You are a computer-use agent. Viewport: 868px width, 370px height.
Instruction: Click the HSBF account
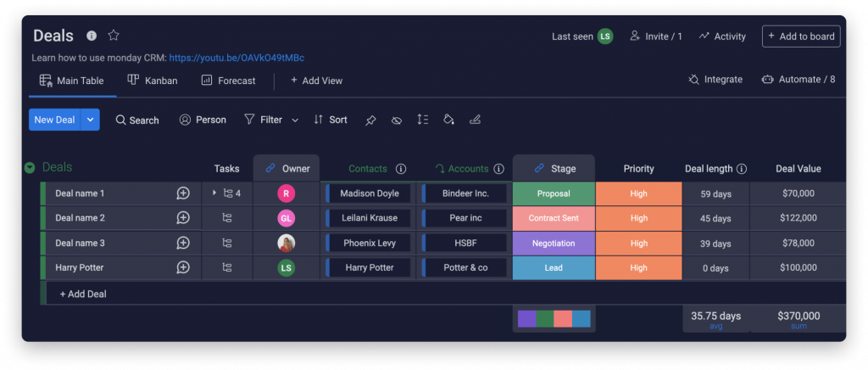click(465, 243)
